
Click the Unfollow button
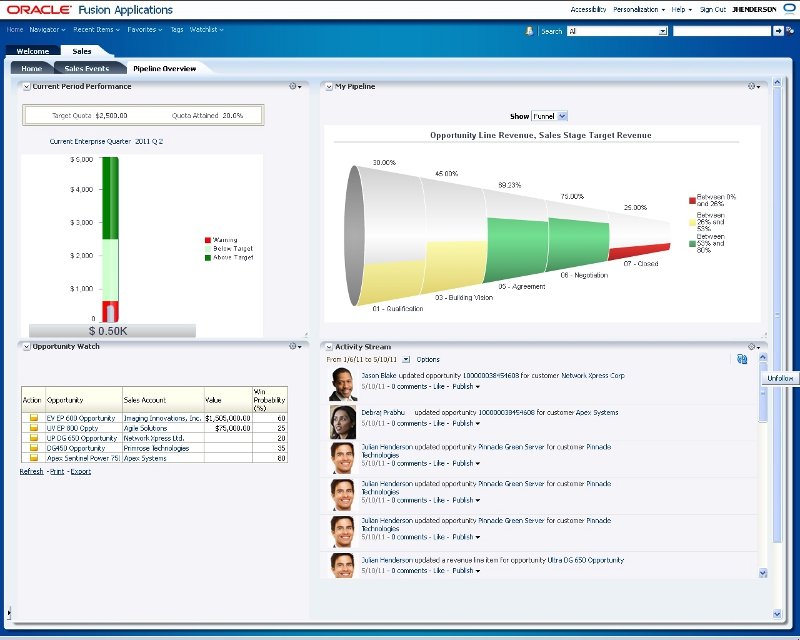coord(781,378)
